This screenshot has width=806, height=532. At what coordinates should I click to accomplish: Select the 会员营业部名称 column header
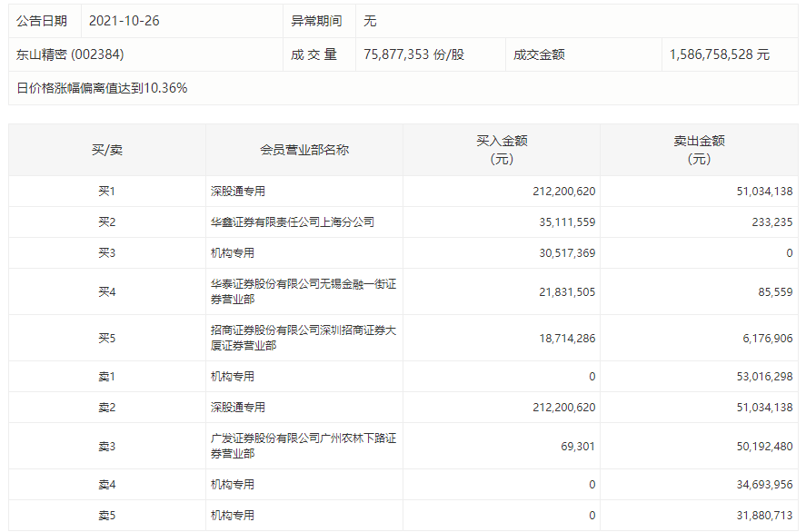click(x=303, y=150)
